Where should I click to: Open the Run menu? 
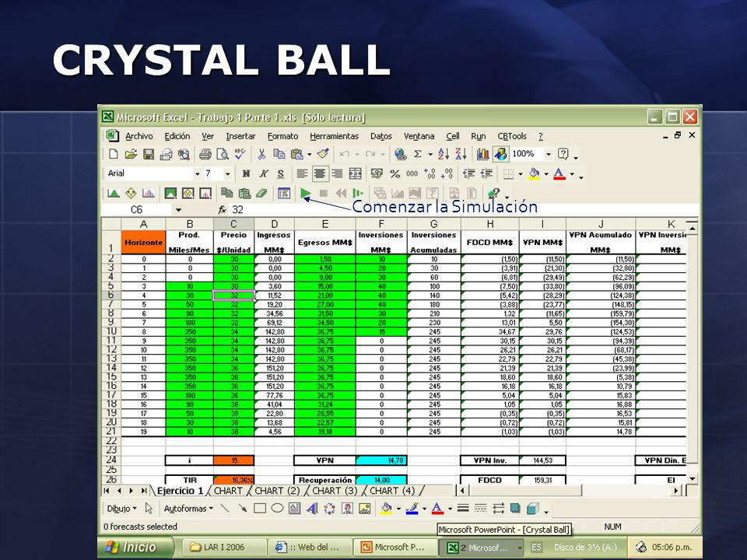478,136
